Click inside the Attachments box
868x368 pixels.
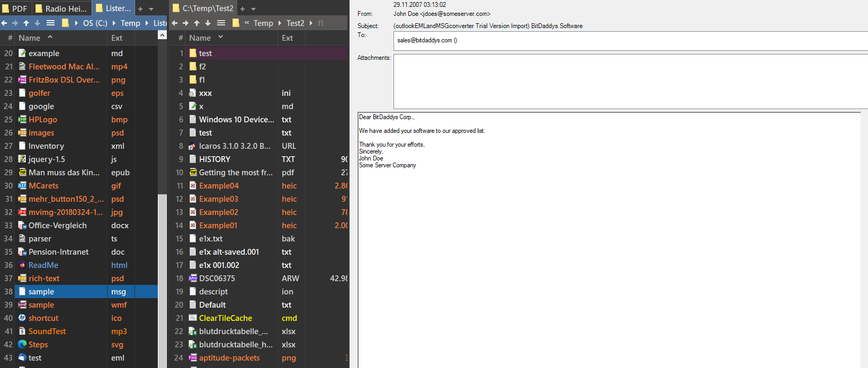click(x=630, y=82)
